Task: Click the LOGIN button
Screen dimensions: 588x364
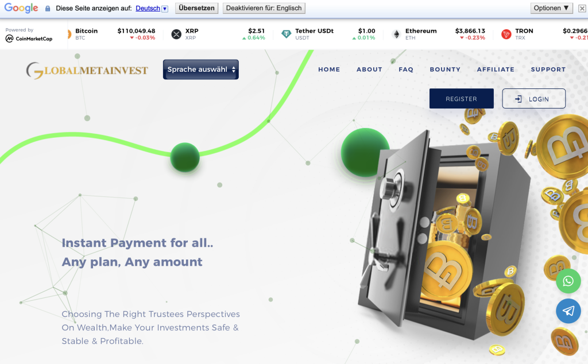Action: [x=533, y=99]
